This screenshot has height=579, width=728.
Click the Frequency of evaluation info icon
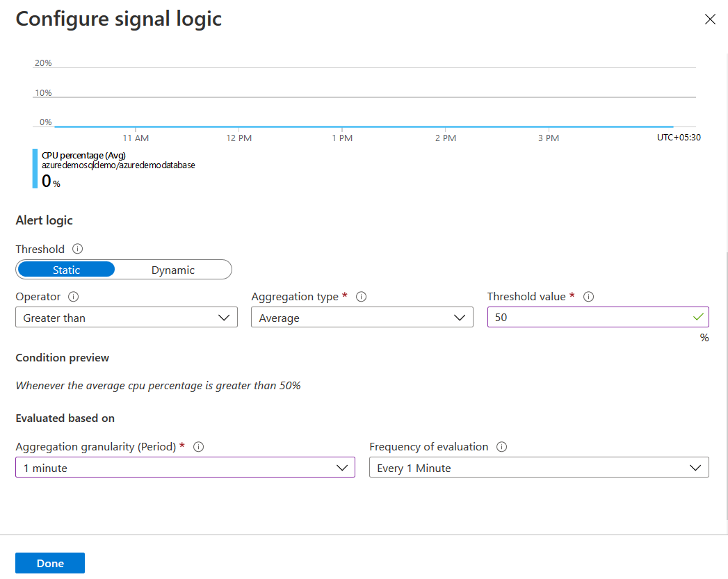tap(501, 447)
